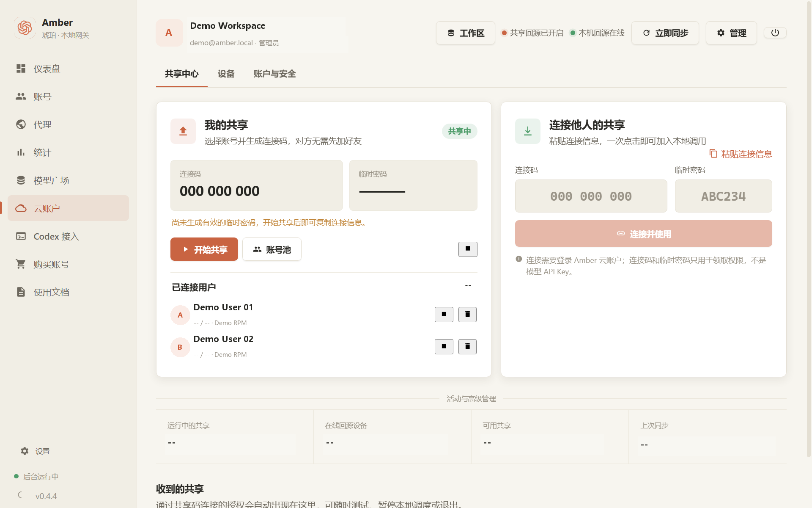The height and width of the screenshot is (508, 812).
Task: Click the Demo User 01 name
Action: (x=223, y=307)
